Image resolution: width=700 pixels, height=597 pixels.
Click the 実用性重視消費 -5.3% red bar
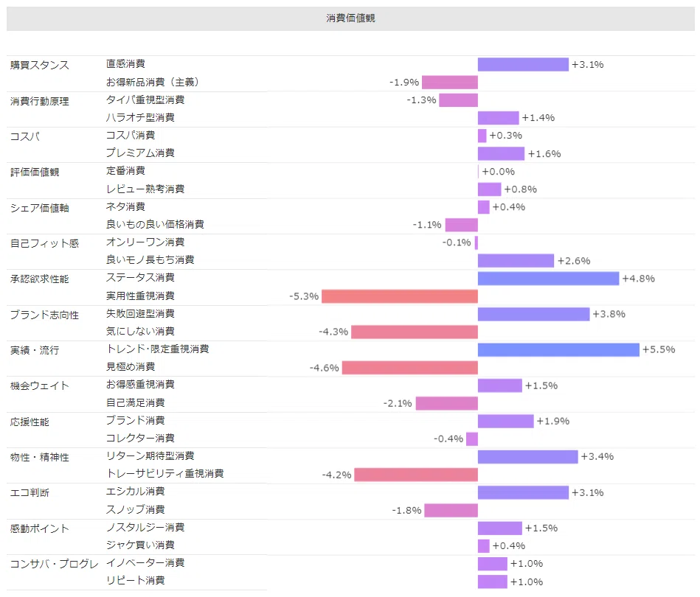[x=400, y=296]
